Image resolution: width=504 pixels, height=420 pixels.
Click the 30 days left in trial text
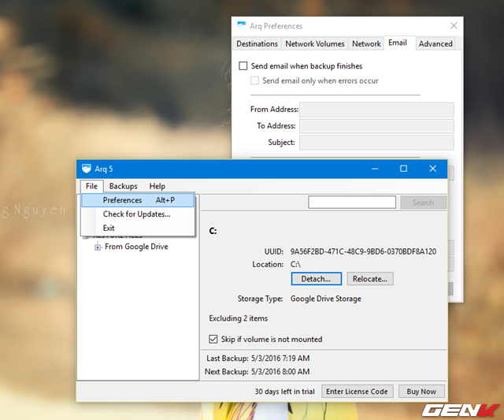[x=284, y=392]
